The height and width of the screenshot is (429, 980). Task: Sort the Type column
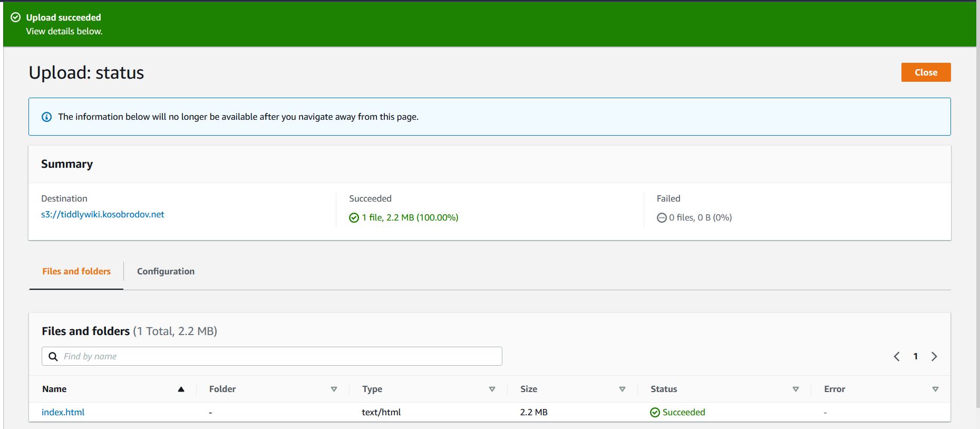[x=492, y=389]
